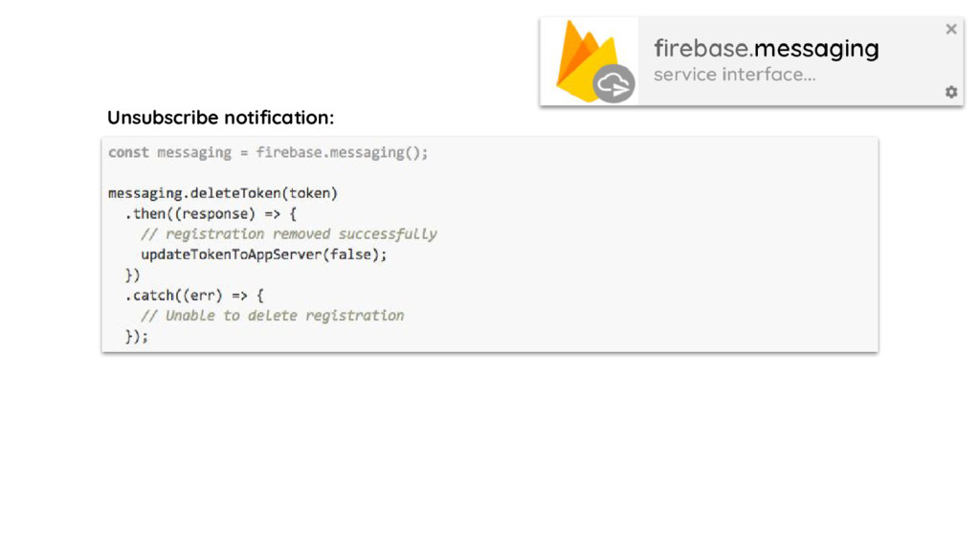This screenshot has height=551, width=980.
Task: Click the closing '});' code line
Action: [137, 336]
